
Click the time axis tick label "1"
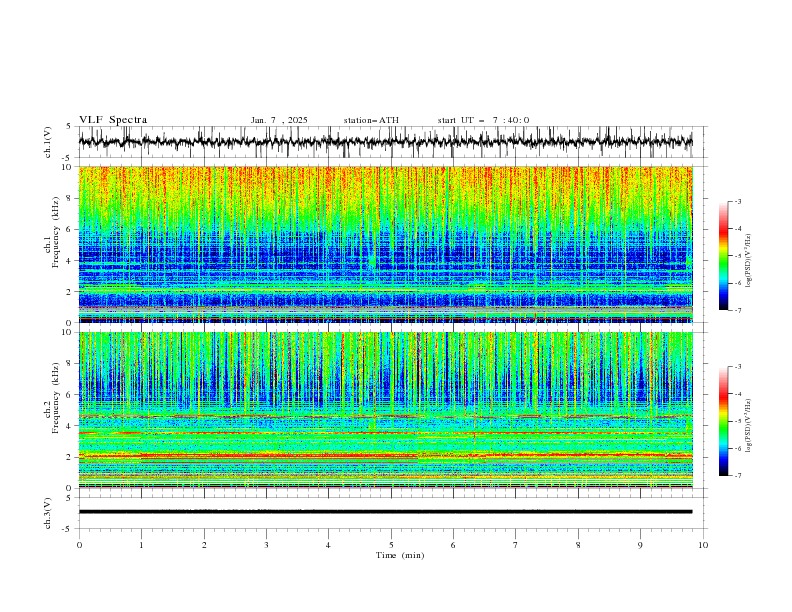141,545
